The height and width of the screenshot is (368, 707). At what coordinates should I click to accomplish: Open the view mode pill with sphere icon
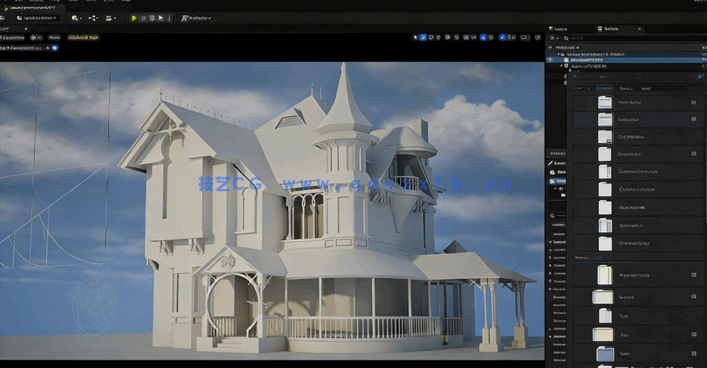36,37
